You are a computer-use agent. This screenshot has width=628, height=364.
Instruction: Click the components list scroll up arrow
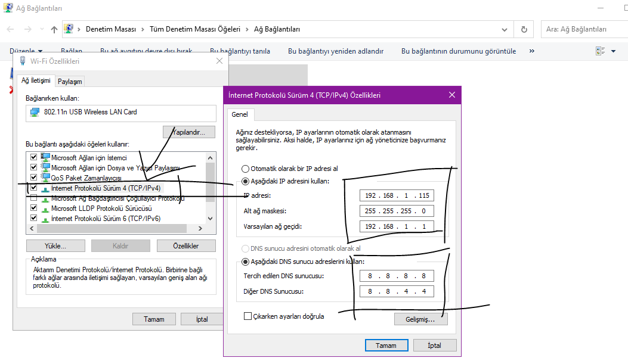pos(211,158)
